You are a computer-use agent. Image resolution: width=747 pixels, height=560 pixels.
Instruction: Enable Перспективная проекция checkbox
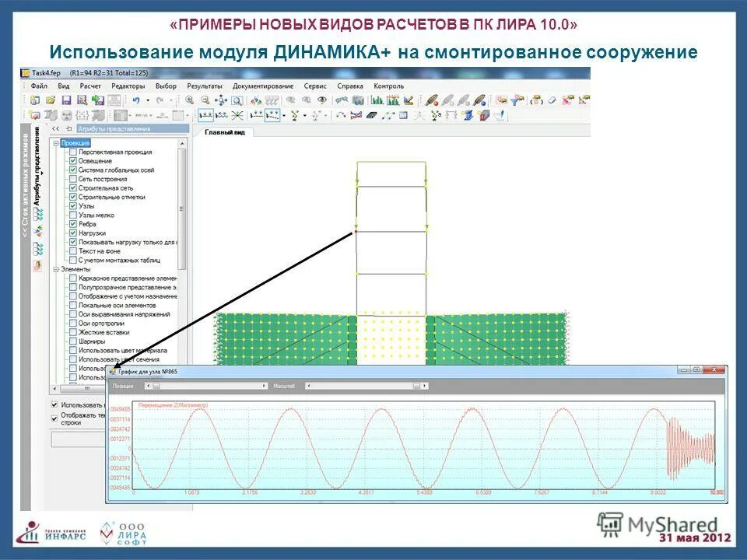[x=73, y=152]
